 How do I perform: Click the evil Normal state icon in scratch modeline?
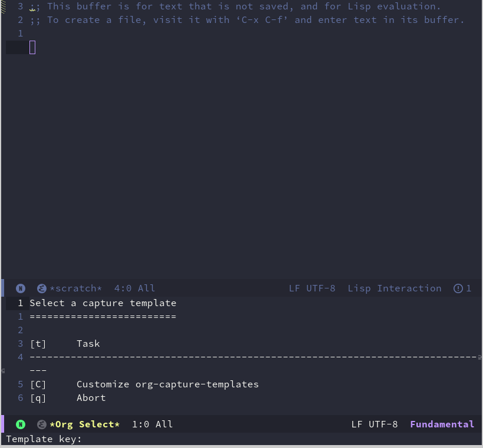21,288
